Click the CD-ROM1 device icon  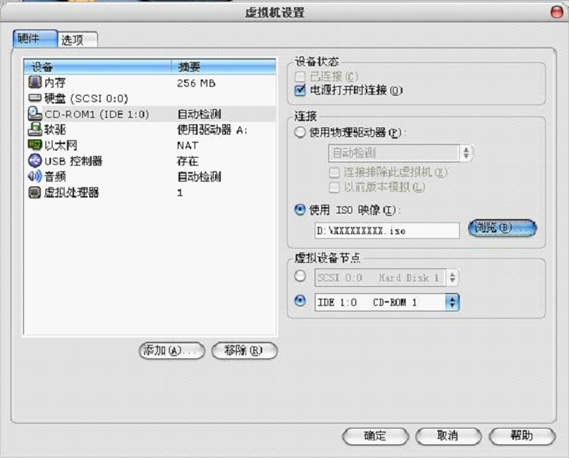click(x=35, y=114)
